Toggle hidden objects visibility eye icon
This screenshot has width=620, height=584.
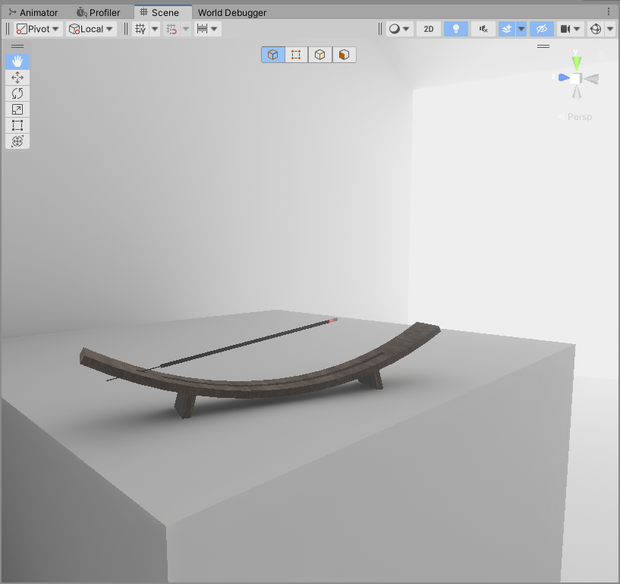point(542,29)
